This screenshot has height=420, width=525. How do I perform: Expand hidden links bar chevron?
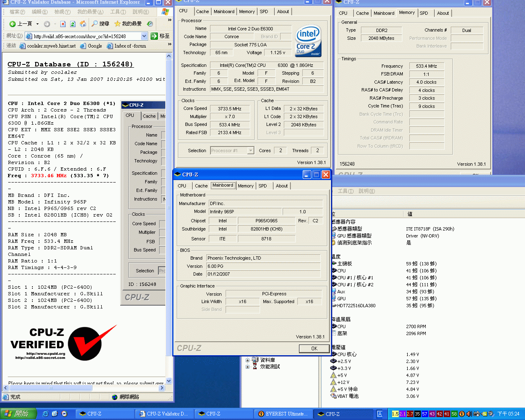tap(169, 44)
